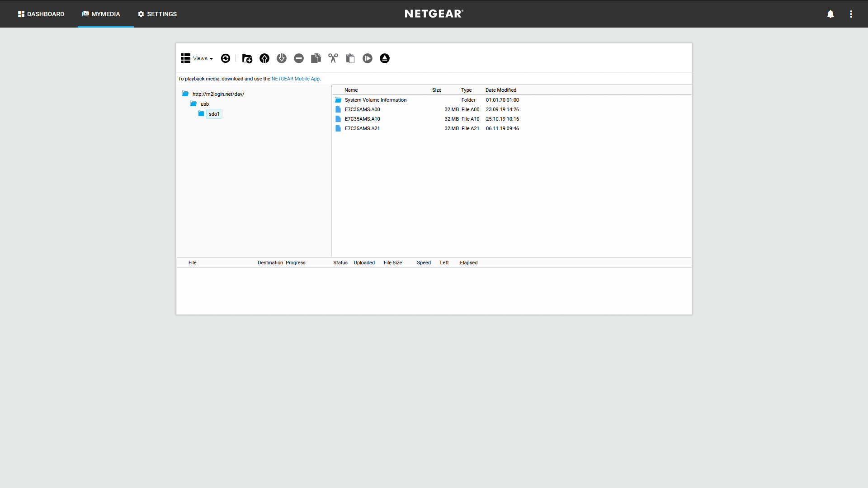Open the notifications bell

tap(830, 14)
